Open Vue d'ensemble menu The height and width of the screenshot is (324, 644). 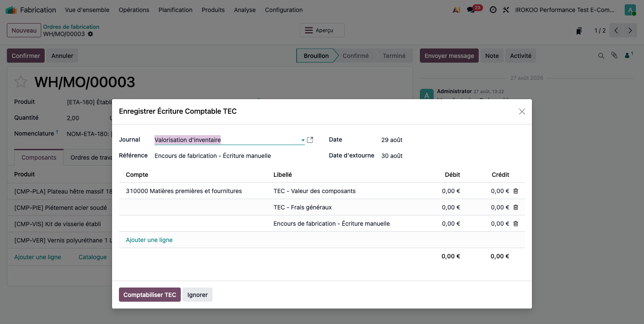87,10
